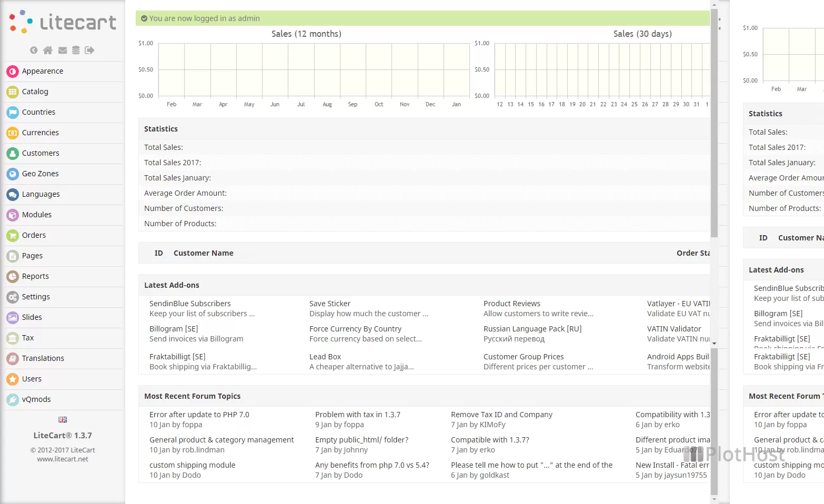Screen dimensions: 824x504
Task: Open forum topic Any benefits from php 7.0 vs 5.4?
Action: point(372,465)
